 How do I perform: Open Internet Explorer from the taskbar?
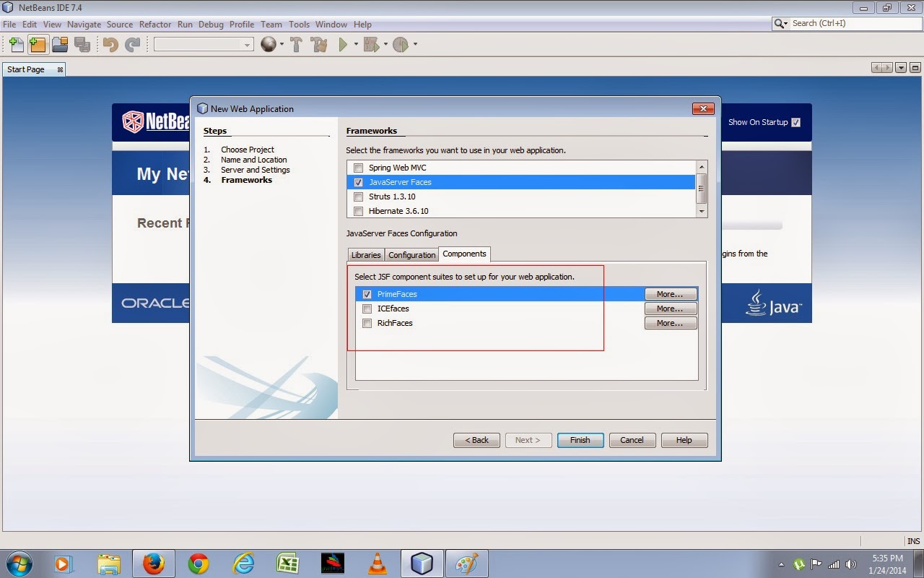[243, 564]
